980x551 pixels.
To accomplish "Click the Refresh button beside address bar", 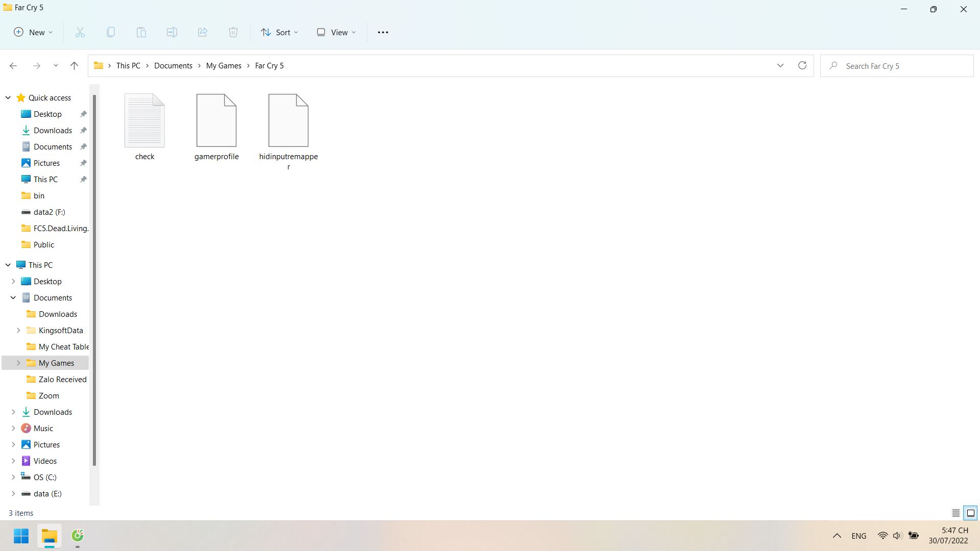I will point(802,66).
